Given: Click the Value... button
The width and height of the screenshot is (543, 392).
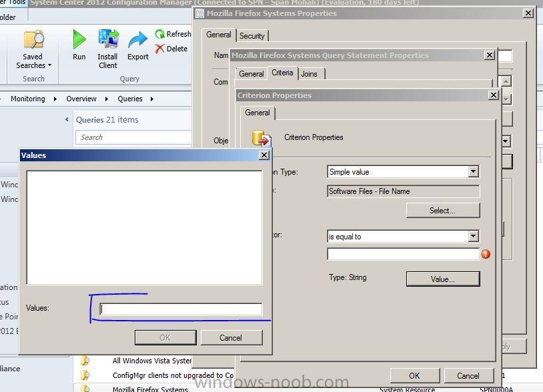Looking at the screenshot, I should click(x=442, y=279).
